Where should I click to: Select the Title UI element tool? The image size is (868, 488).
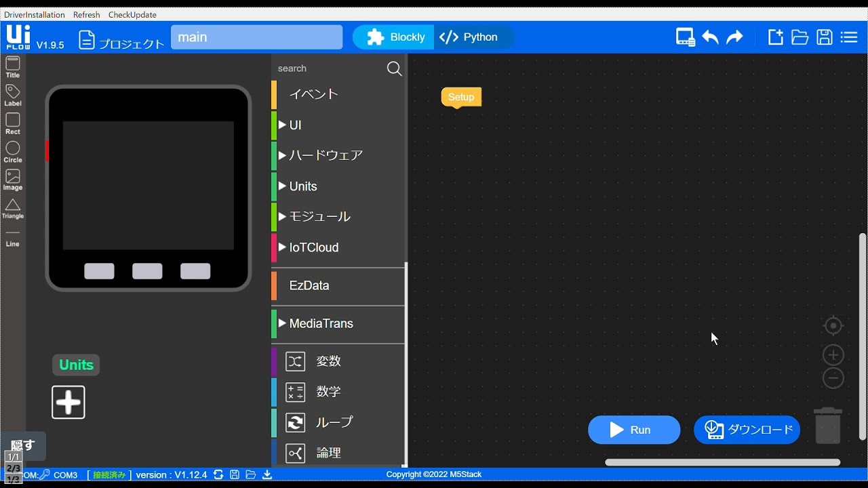coord(13,67)
